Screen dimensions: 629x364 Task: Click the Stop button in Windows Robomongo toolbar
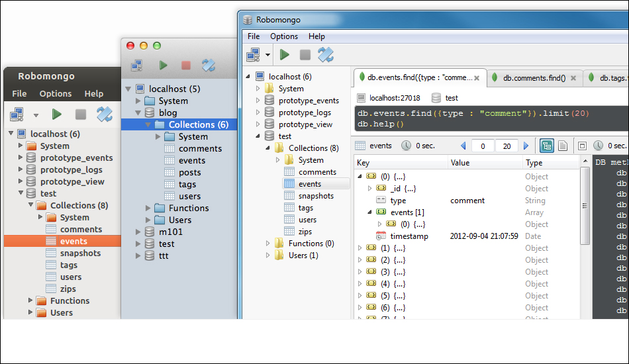pyautogui.click(x=305, y=54)
